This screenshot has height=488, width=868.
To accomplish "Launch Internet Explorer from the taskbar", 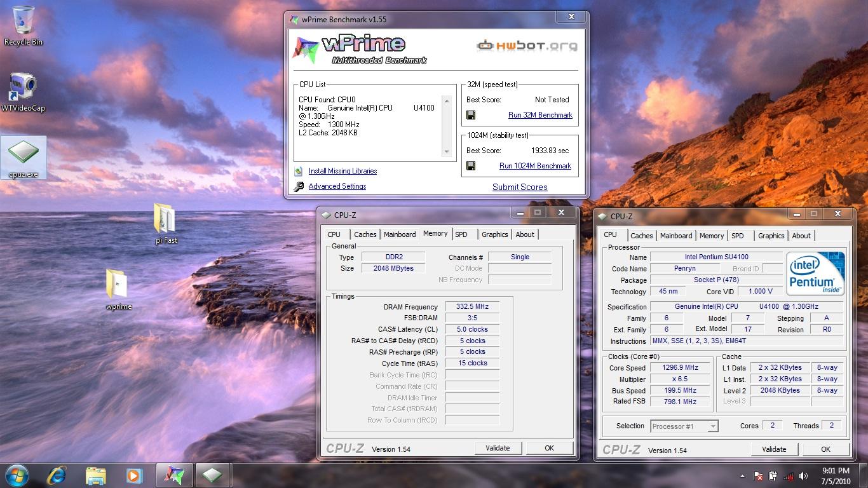I will pyautogui.click(x=57, y=475).
